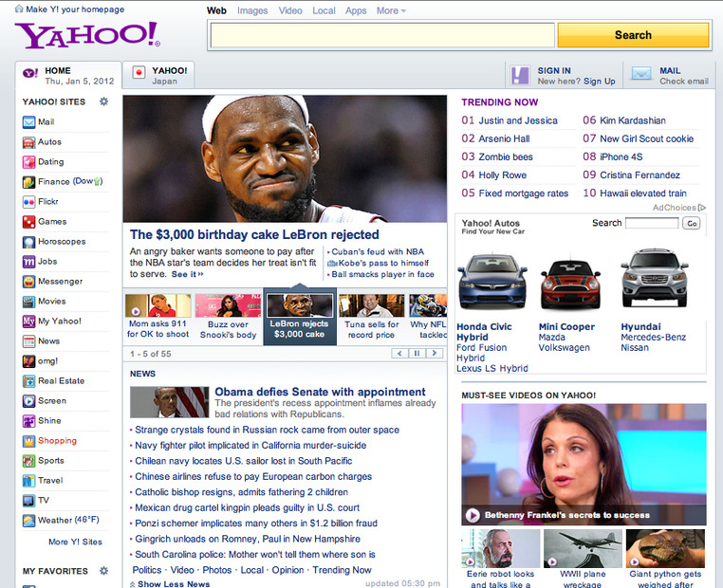
Task: Click the Mini Cooper car image
Action: (x=571, y=283)
